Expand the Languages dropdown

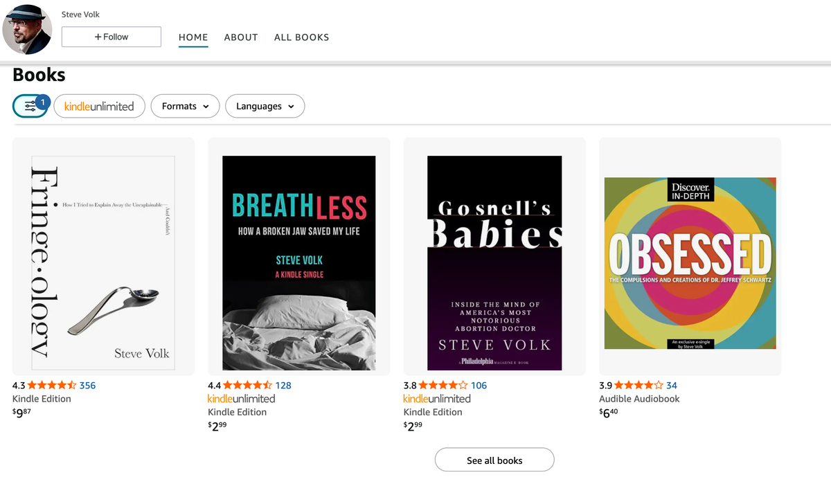[265, 106]
